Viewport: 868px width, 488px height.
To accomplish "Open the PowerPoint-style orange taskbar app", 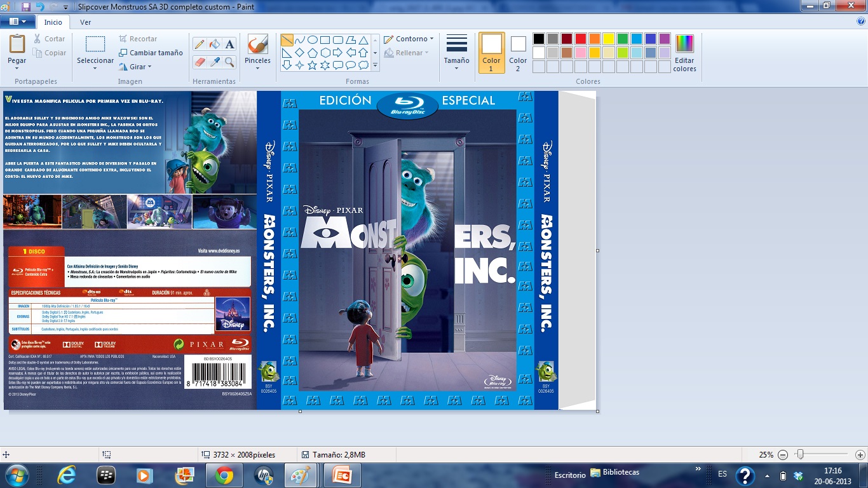I will 341,475.
